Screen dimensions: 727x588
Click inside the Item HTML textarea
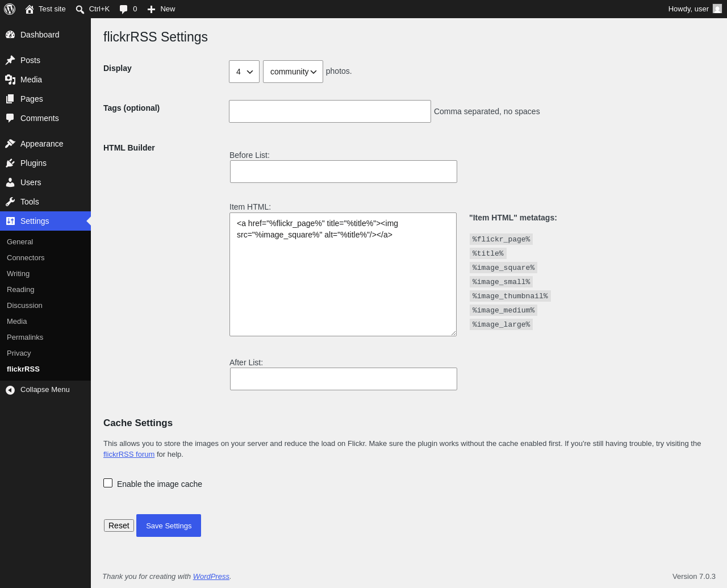(x=343, y=274)
